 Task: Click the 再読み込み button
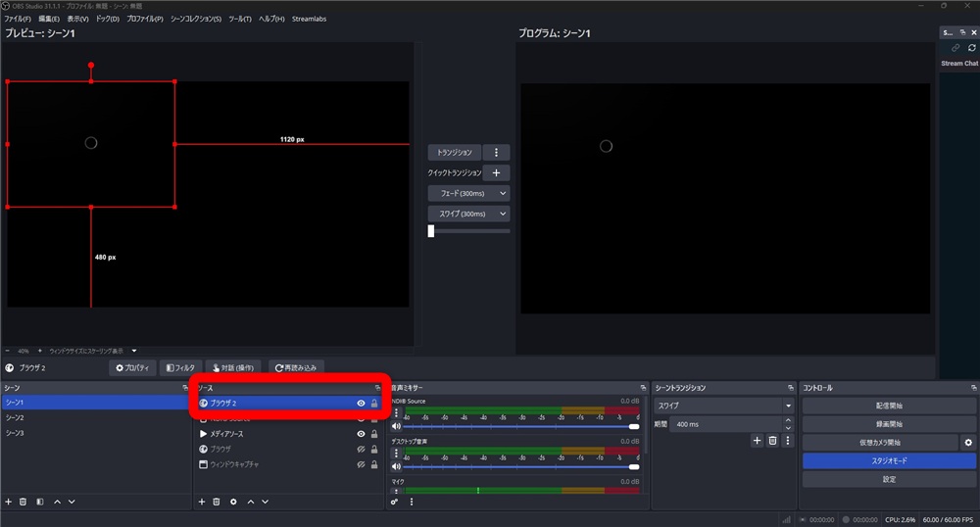[296, 368]
